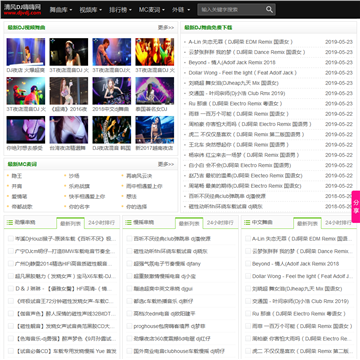
Task: Expand the 视频库 navigation menu
Action: click(x=91, y=10)
